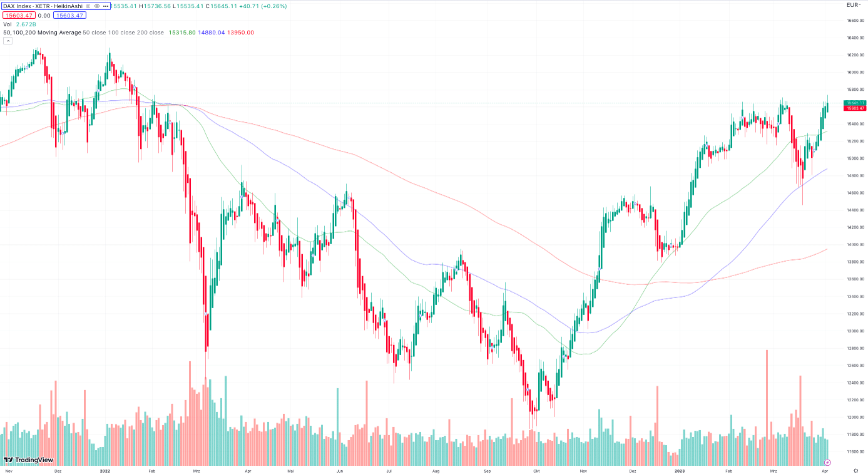868x474 pixels.
Task: Click the blue 15603.47 buy price box
Action: pyautogui.click(x=69, y=15)
